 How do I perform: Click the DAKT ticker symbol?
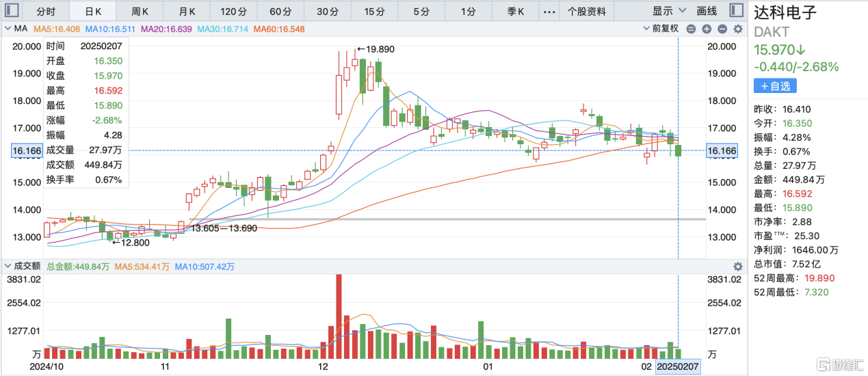click(x=771, y=32)
